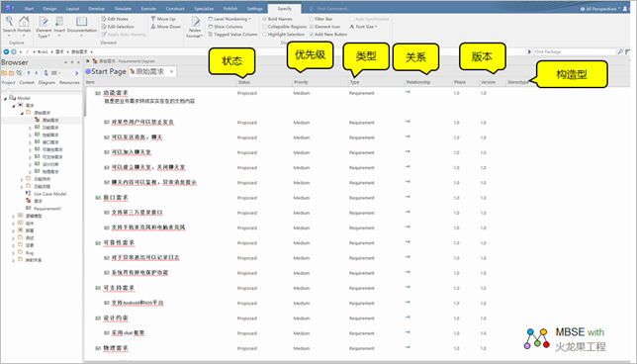637x364 pixels.
Task: Collapse the Model root node in Browser
Action: [x=5, y=98]
